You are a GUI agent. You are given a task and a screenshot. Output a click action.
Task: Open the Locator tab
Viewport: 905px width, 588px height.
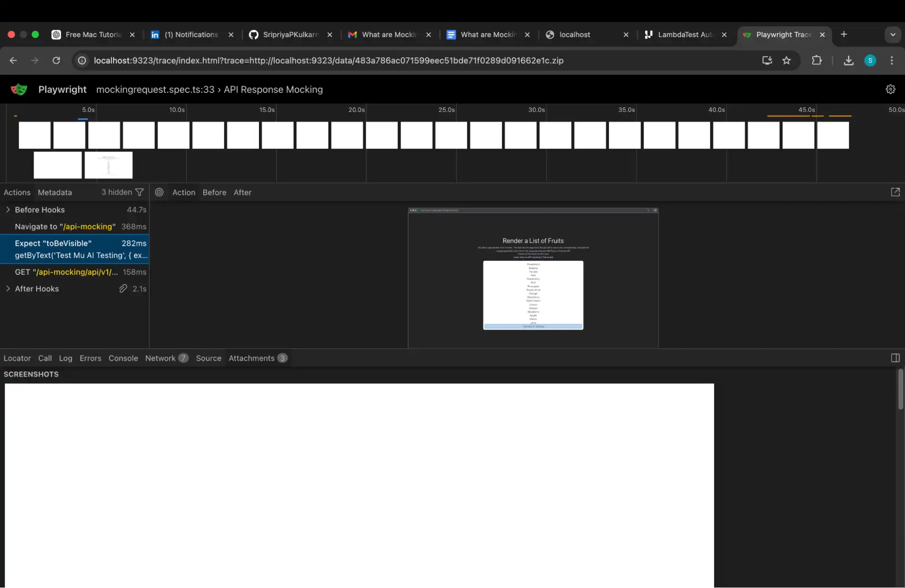pos(17,358)
